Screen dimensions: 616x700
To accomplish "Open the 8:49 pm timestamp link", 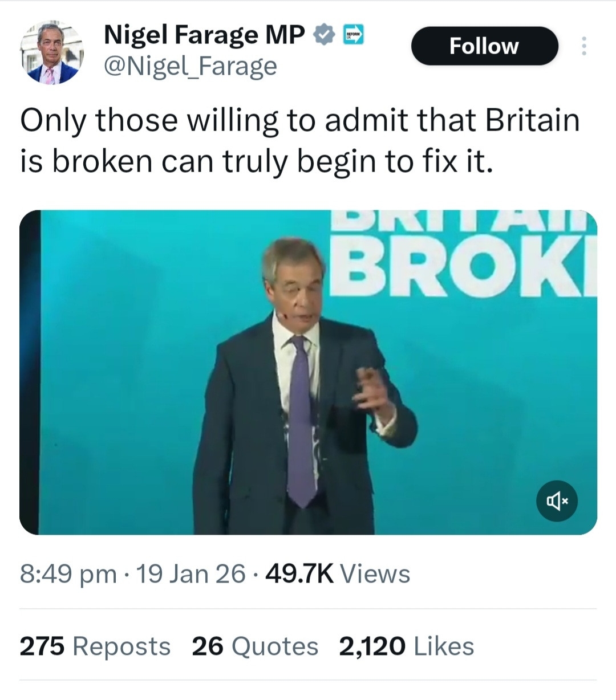I will click(68, 574).
